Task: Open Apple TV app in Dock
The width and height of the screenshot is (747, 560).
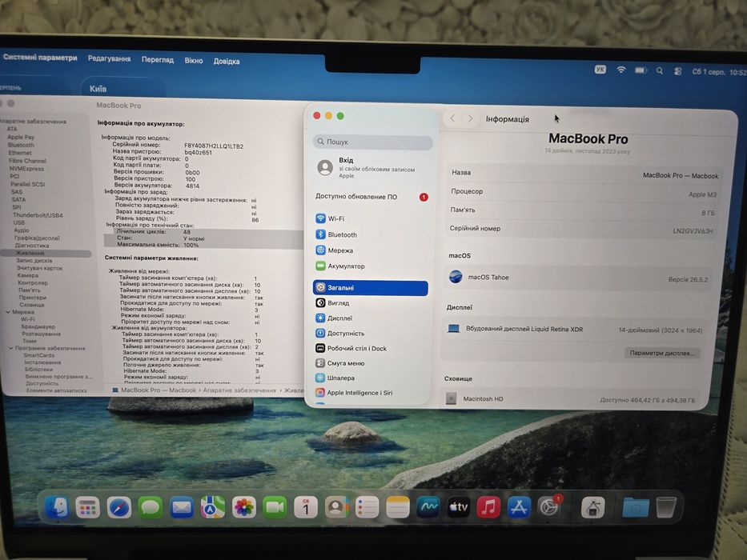Action: pos(458,507)
